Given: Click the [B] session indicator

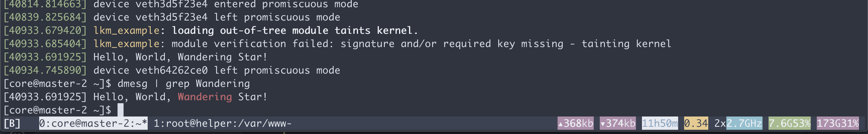Looking at the screenshot, I should (12, 123).
